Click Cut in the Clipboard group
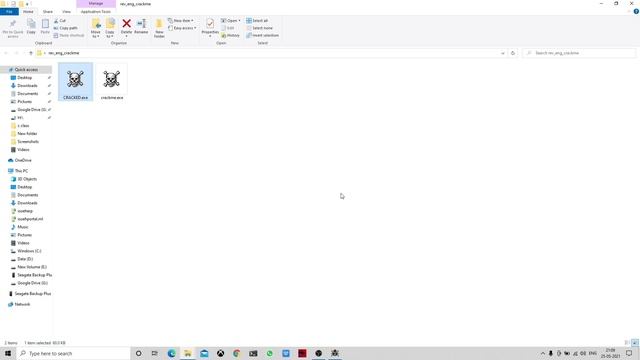Viewport: 640px width, 360px height. pos(60,20)
